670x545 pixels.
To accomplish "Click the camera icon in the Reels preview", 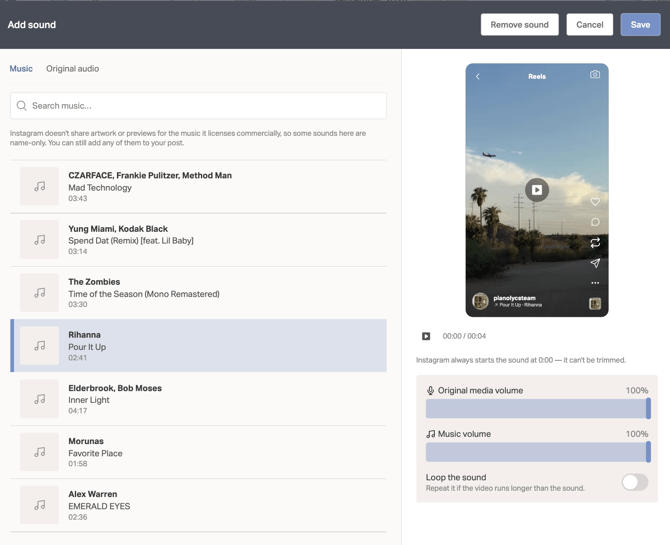I will point(595,74).
